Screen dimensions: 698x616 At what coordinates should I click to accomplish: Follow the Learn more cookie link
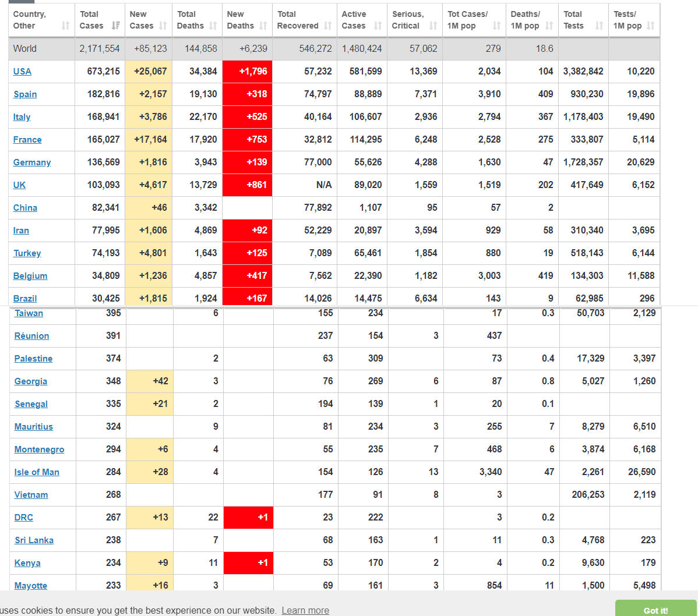click(305, 610)
